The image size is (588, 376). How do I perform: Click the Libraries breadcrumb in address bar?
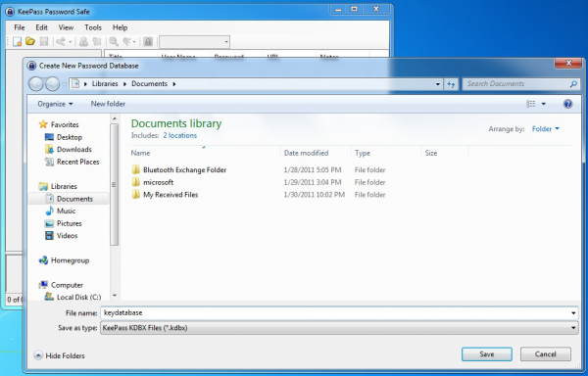pyautogui.click(x=105, y=83)
